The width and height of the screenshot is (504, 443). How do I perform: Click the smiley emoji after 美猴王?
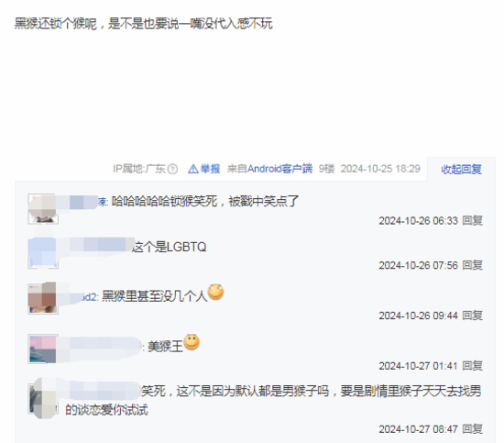192,342
